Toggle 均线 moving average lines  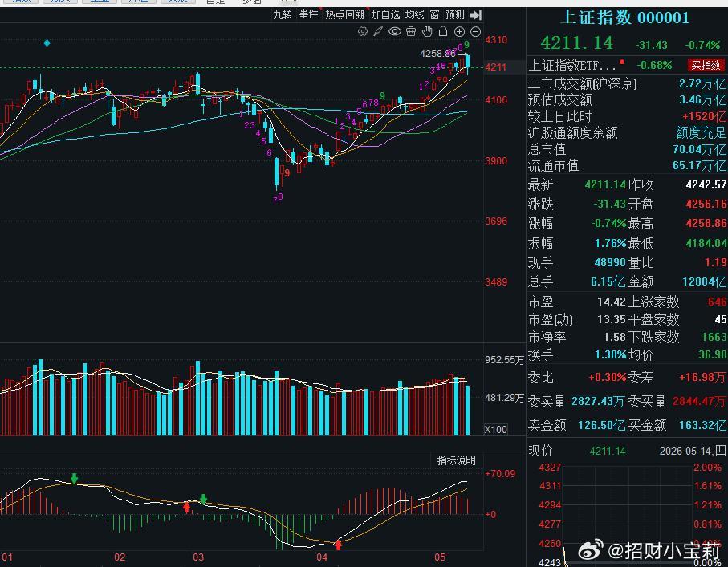pos(415,15)
